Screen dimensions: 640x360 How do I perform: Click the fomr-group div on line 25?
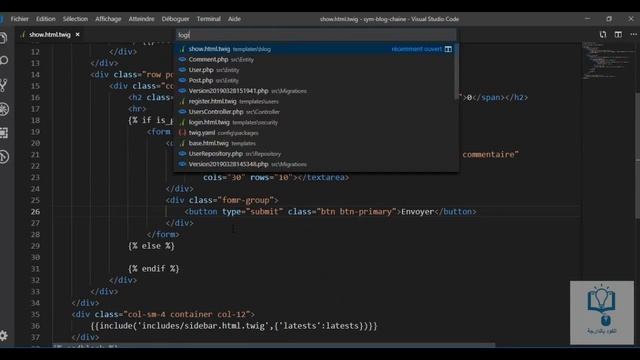(x=222, y=200)
